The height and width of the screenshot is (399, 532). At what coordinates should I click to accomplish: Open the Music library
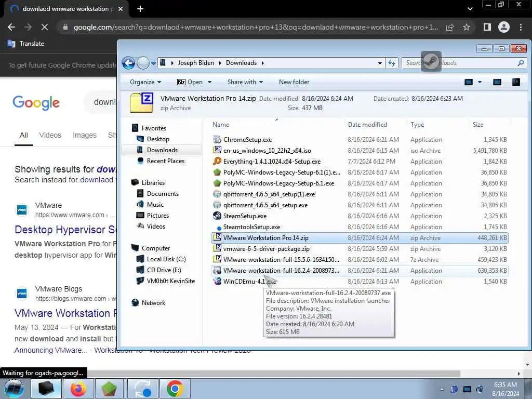pos(155,204)
